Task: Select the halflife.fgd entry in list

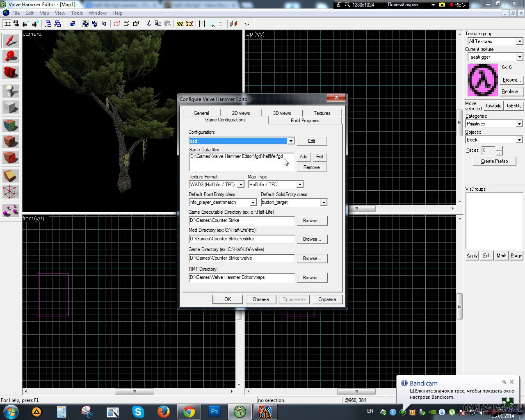Action: pos(237,156)
